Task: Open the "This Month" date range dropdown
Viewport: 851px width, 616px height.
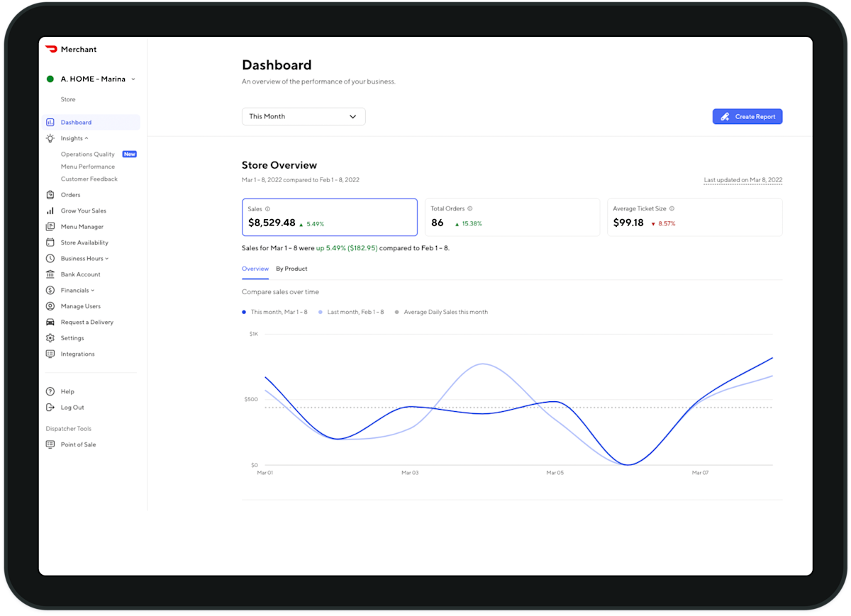Action: pyautogui.click(x=304, y=116)
